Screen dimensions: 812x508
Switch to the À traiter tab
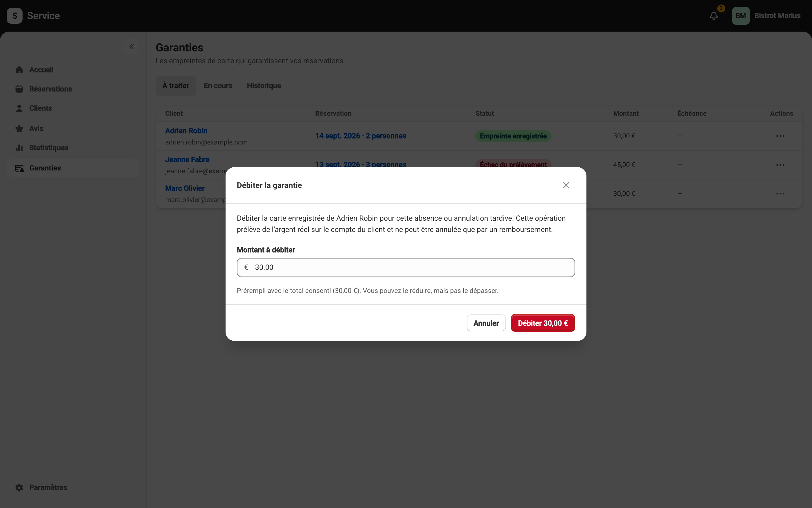pos(176,86)
